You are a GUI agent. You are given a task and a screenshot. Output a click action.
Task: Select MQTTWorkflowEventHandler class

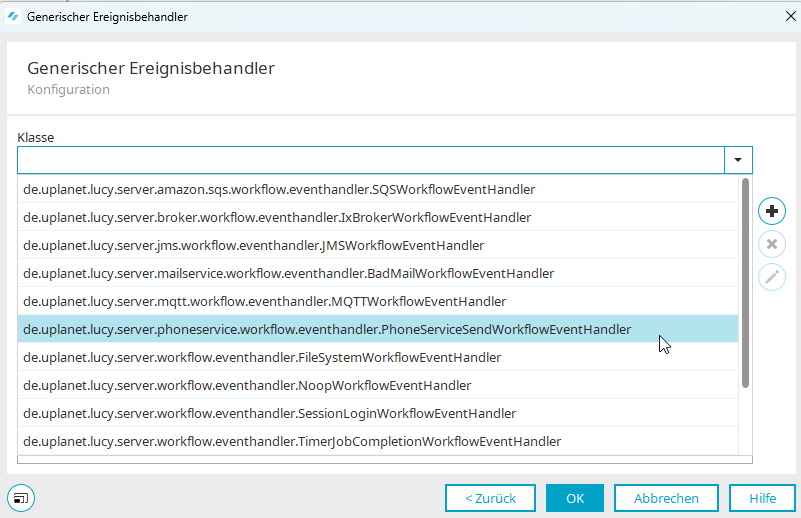coord(378,301)
